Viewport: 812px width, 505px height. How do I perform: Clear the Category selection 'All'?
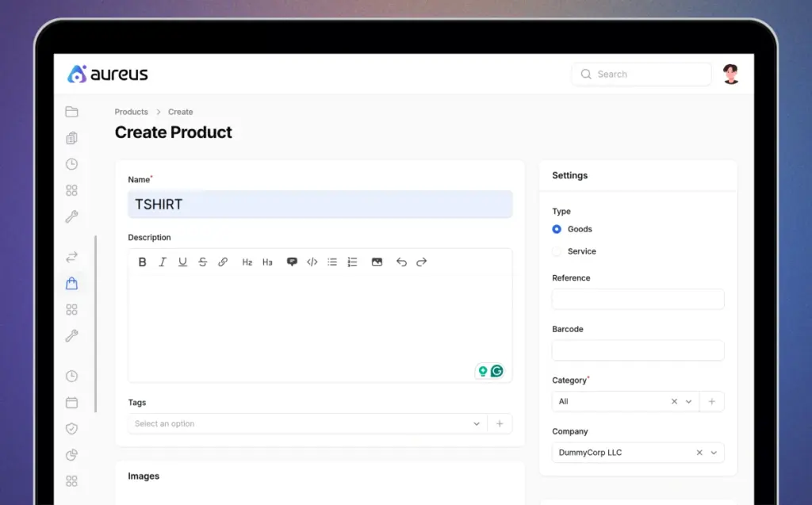[x=674, y=401]
